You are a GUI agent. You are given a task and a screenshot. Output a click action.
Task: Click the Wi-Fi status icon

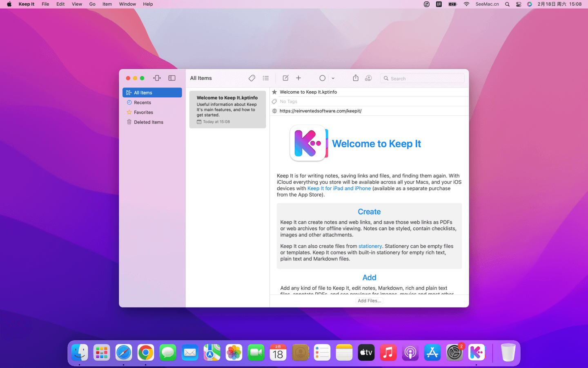[x=466, y=4]
